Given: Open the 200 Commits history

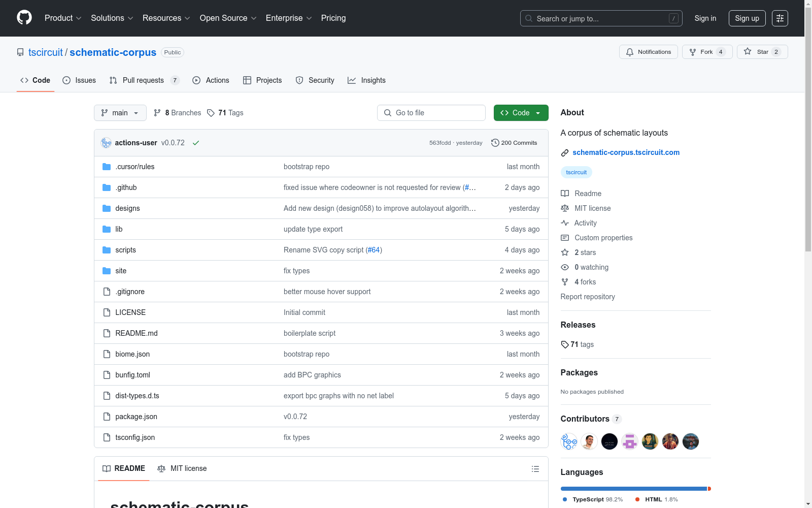Looking at the screenshot, I should coord(514,143).
